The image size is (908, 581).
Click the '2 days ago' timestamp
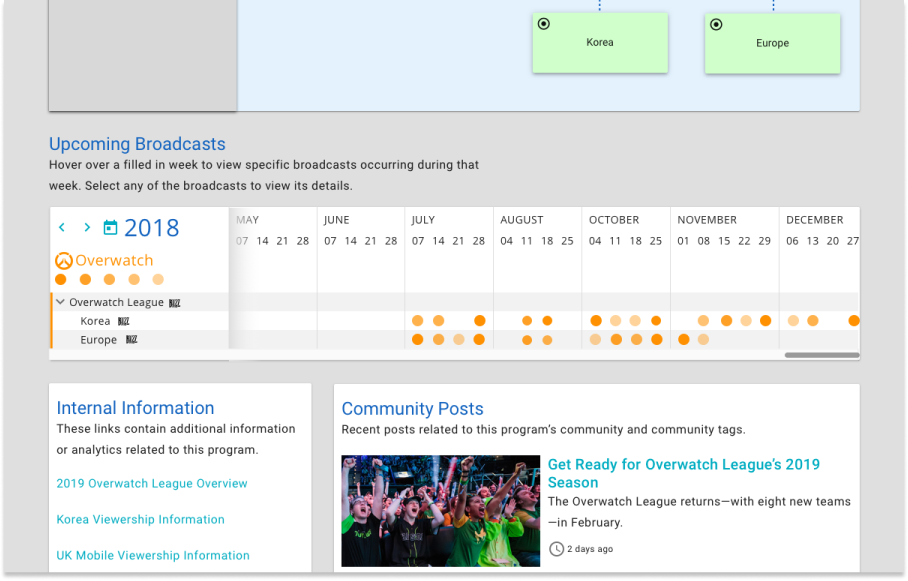(590, 549)
